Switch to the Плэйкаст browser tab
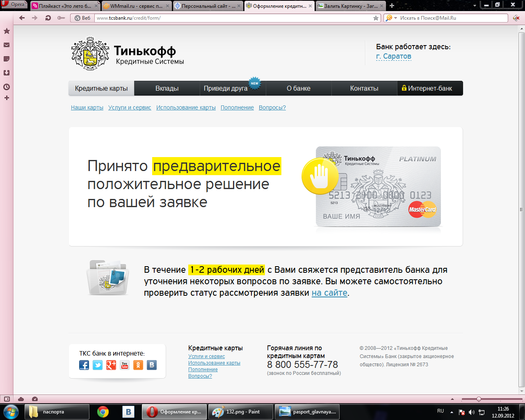This screenshot has height=420, width=525. (x=65, y=6)
